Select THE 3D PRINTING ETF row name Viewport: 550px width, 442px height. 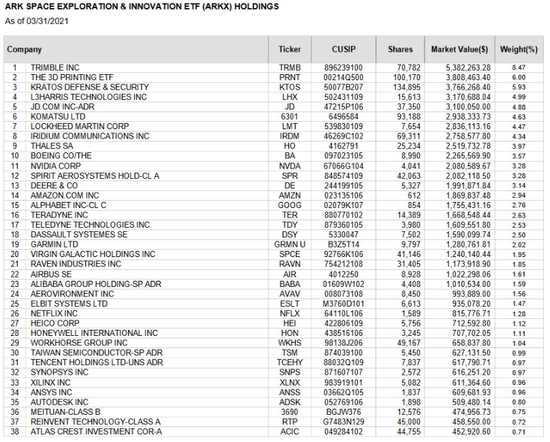tap(72, 77)
